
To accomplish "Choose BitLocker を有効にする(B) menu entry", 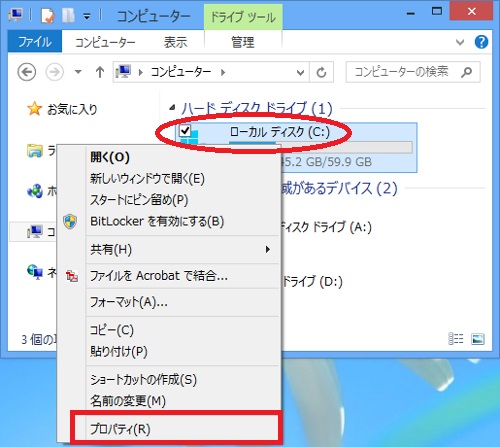I will [x=182, y=221].
